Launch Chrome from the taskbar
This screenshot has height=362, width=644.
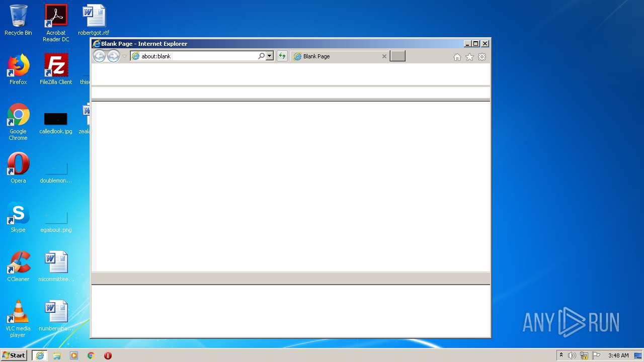[x=91, y=355]
